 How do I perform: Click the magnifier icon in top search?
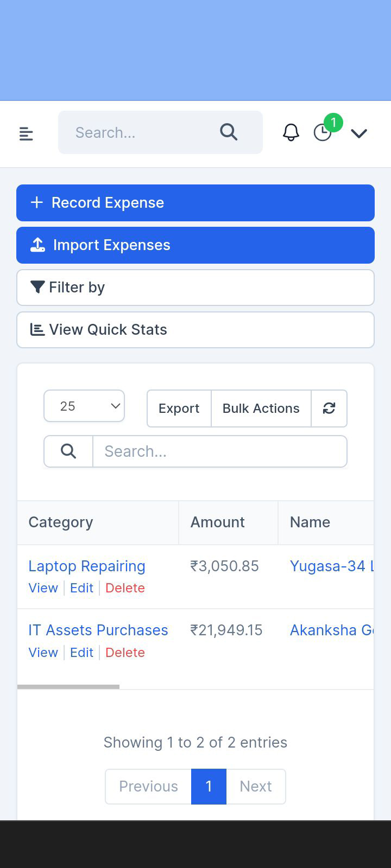click(x=229, y=132)
